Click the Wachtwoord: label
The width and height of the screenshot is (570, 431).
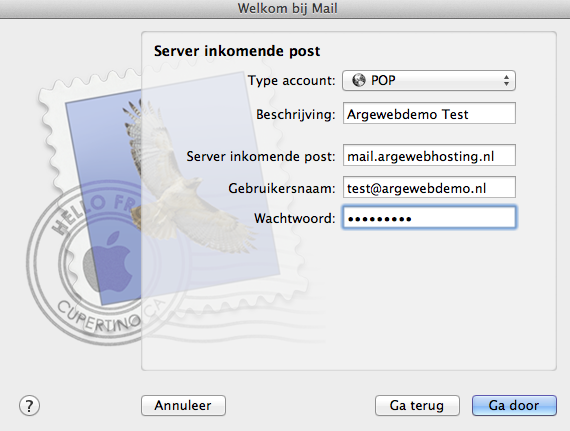pyautogui.click(x=294, y=218)
